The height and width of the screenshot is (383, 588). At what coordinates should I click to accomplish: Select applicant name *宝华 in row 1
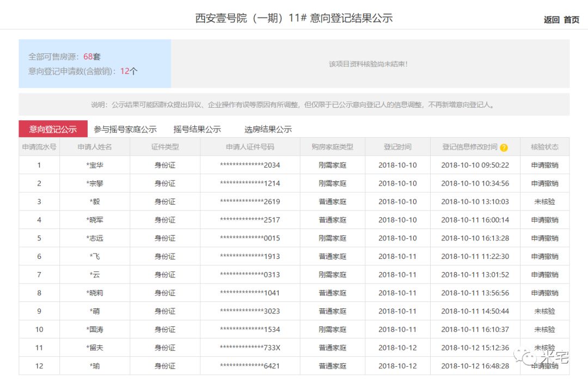pos(95,165)
